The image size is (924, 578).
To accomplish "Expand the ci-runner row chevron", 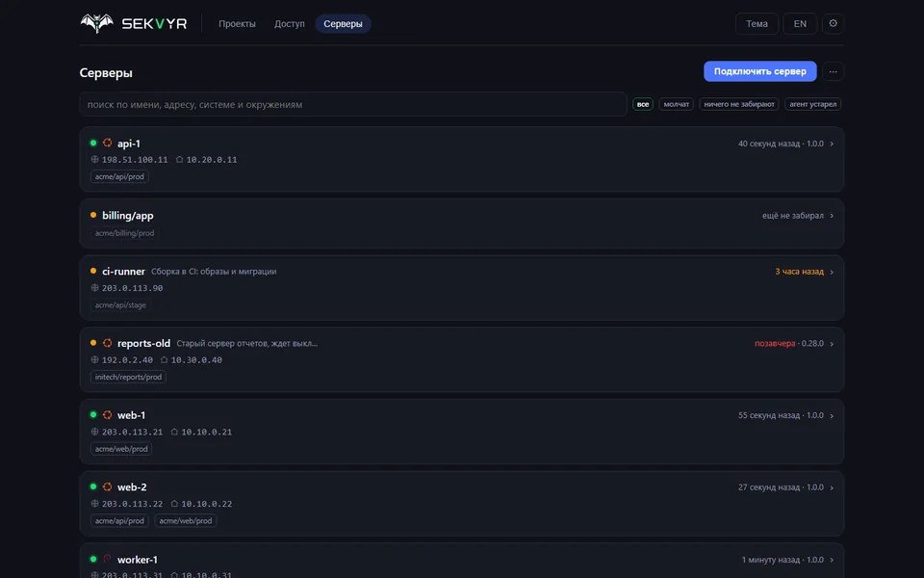I will 832,272.
